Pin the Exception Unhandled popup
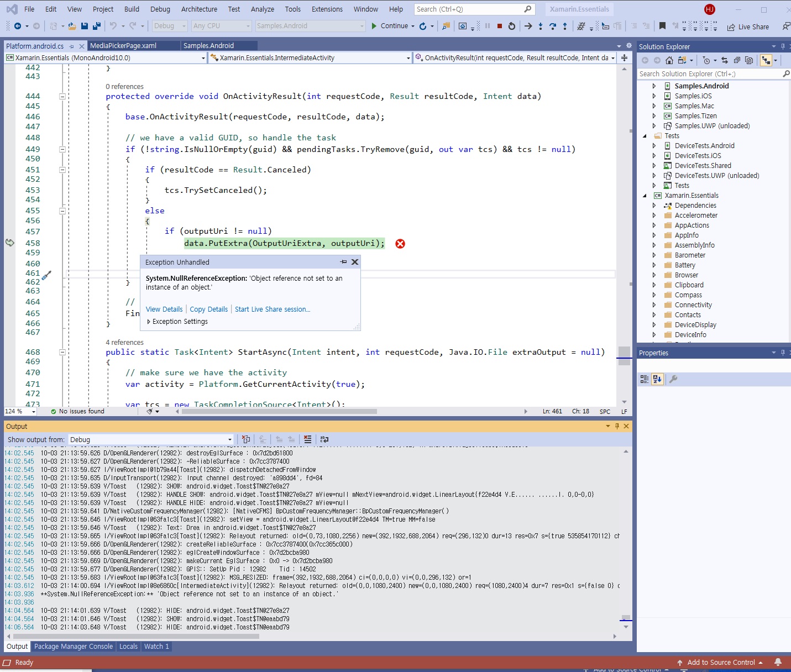Screen dimensions: 791x672 tap(343, 262)
